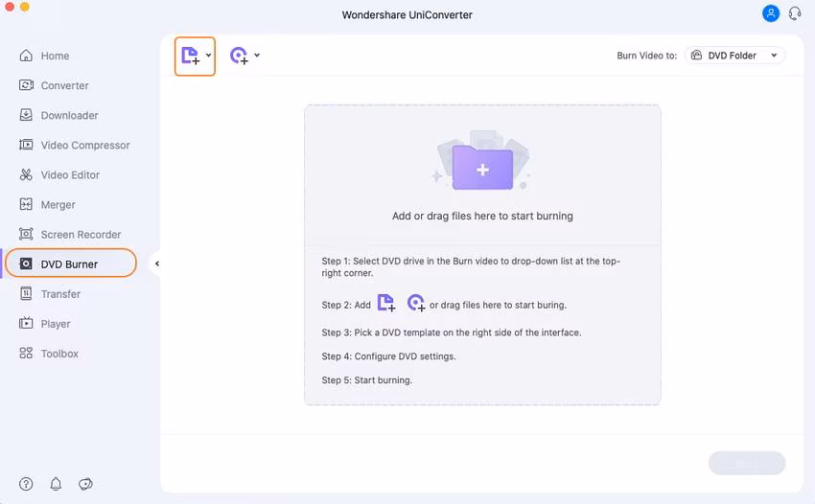Click the Step 1 instruction text
This screenshot has width=815, height=504.
pos(471,267)
